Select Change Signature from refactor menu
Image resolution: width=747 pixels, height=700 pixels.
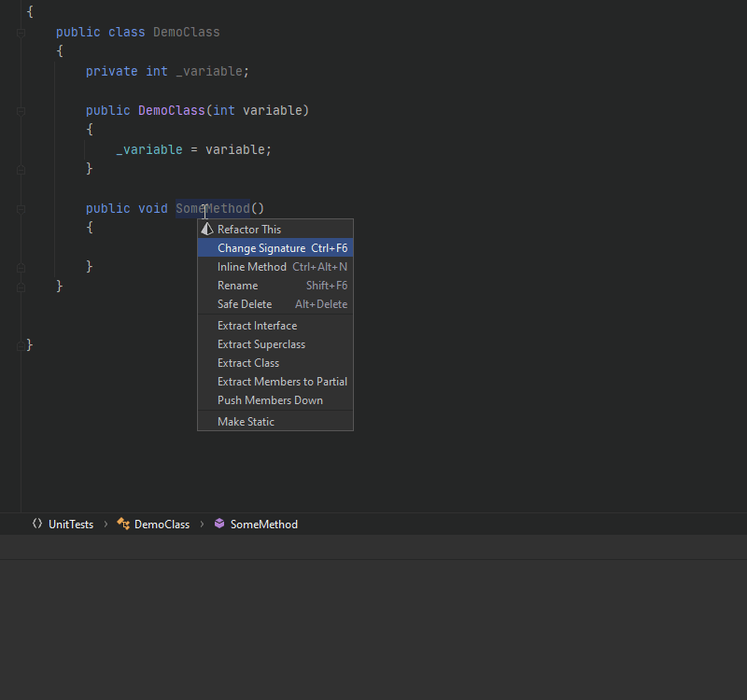[x=275, y=248]
